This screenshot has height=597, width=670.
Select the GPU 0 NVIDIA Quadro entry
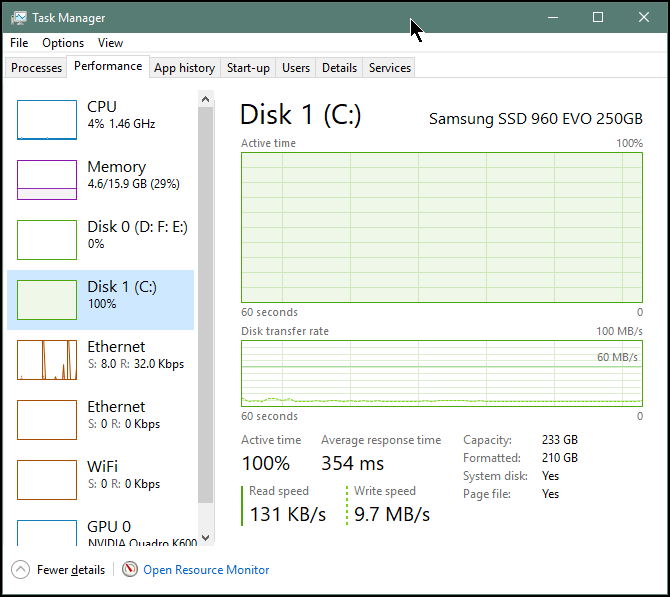[100, 533]
